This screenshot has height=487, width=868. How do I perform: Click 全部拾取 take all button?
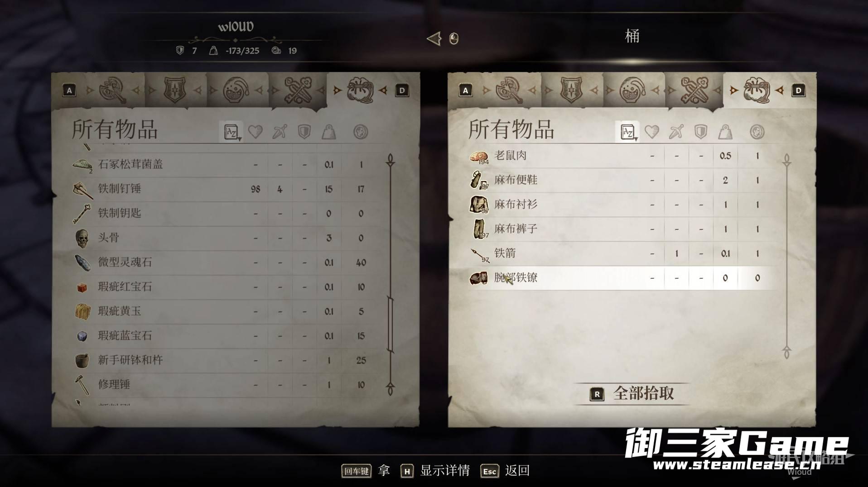point(632,393)
